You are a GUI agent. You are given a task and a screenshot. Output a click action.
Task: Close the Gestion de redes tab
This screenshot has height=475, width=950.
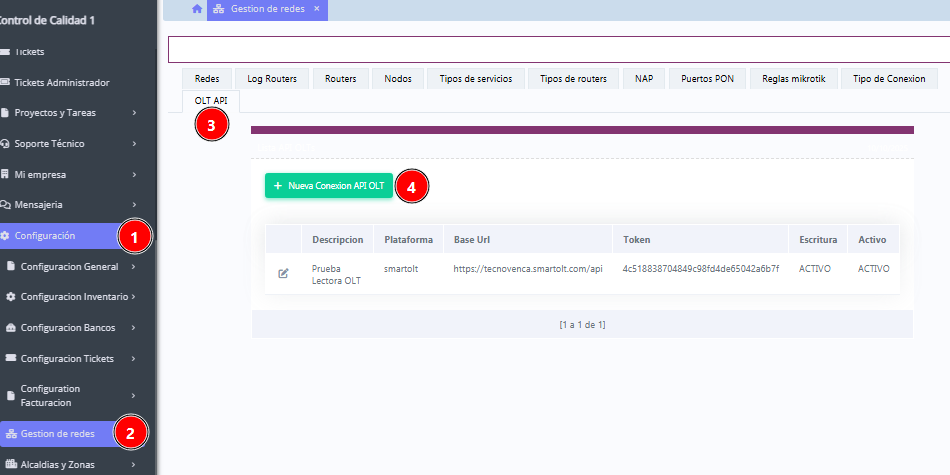point(317,9)
